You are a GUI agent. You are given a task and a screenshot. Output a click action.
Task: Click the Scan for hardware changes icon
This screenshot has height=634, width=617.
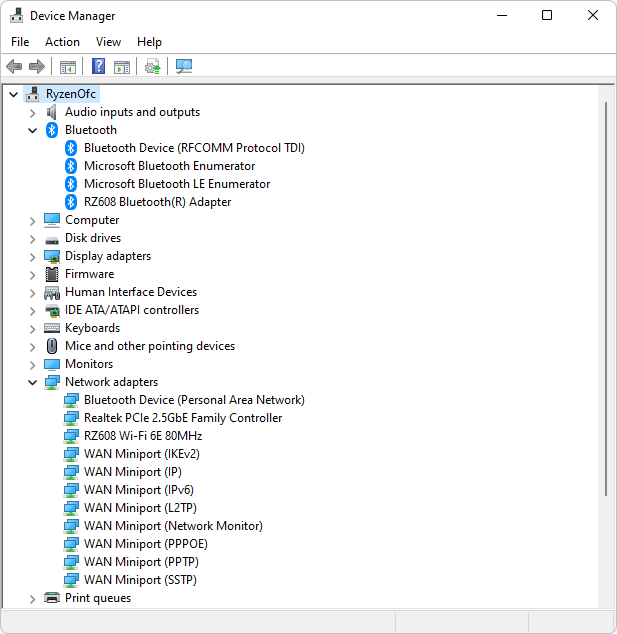(x=184, y=66)
